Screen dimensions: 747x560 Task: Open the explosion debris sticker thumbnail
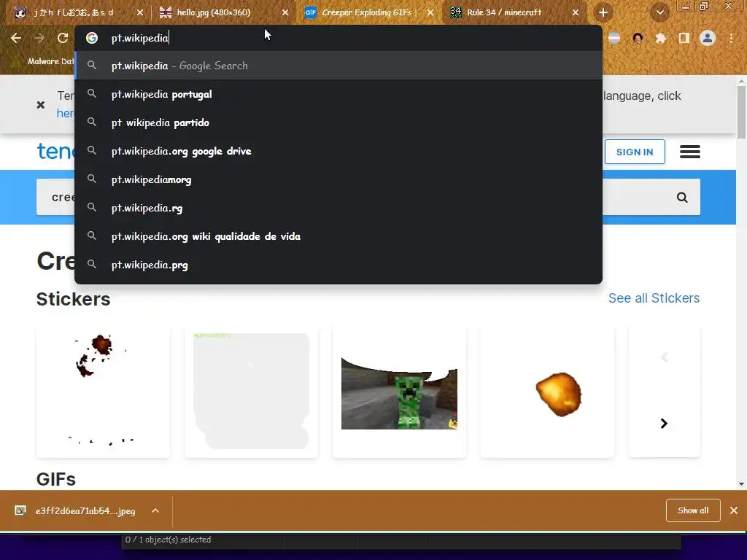pyautogui.click(x=103, y=392)
